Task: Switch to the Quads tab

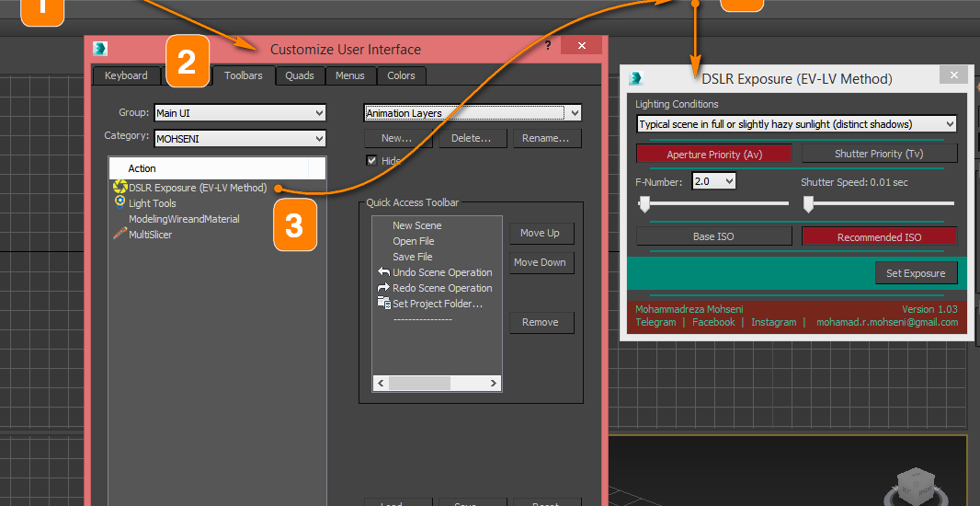Action: click(x=300, y=75)
